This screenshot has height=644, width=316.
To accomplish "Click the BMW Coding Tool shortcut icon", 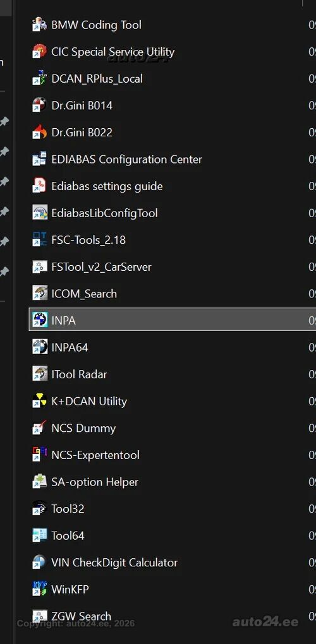I will point(39,25).
